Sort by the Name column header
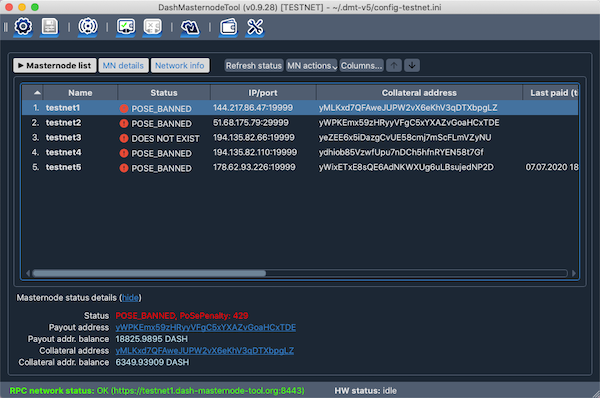 [x=80, y=93]
